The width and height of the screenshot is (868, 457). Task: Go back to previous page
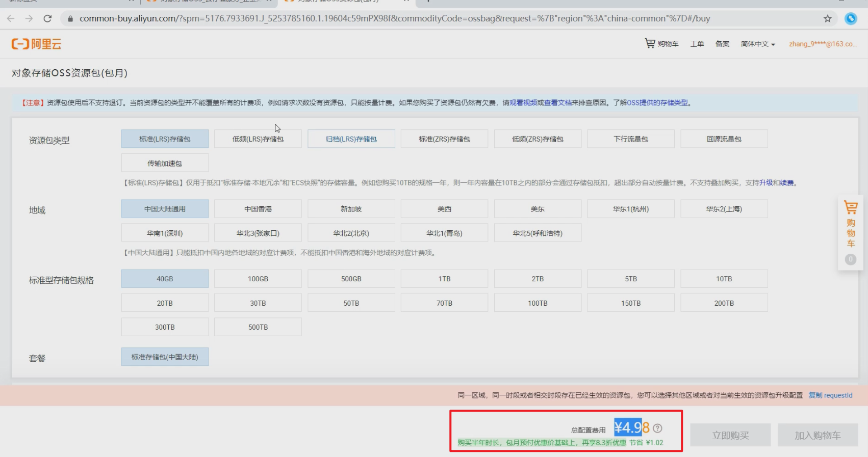pyautogui.click(x=11, y=19)
